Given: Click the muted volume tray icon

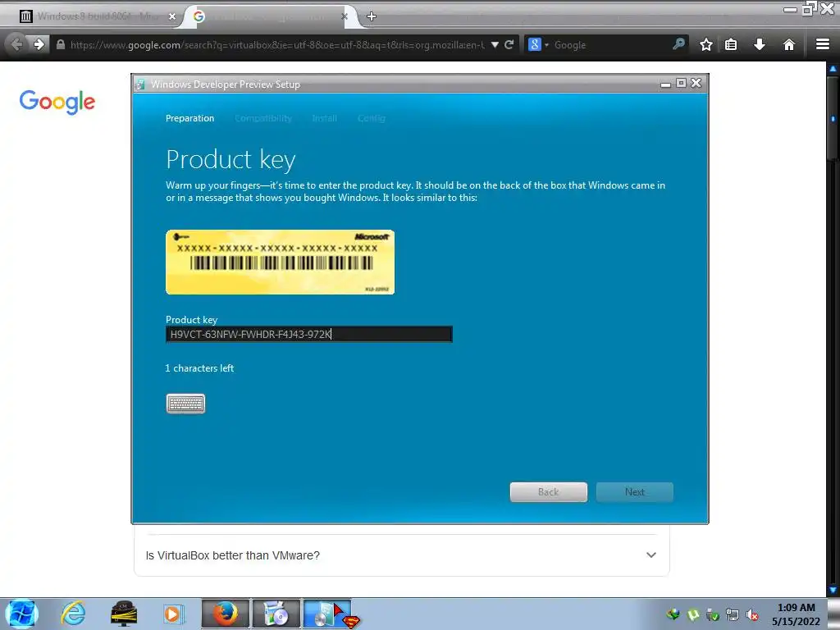Looking at the screenshot, I should (752, 614).
